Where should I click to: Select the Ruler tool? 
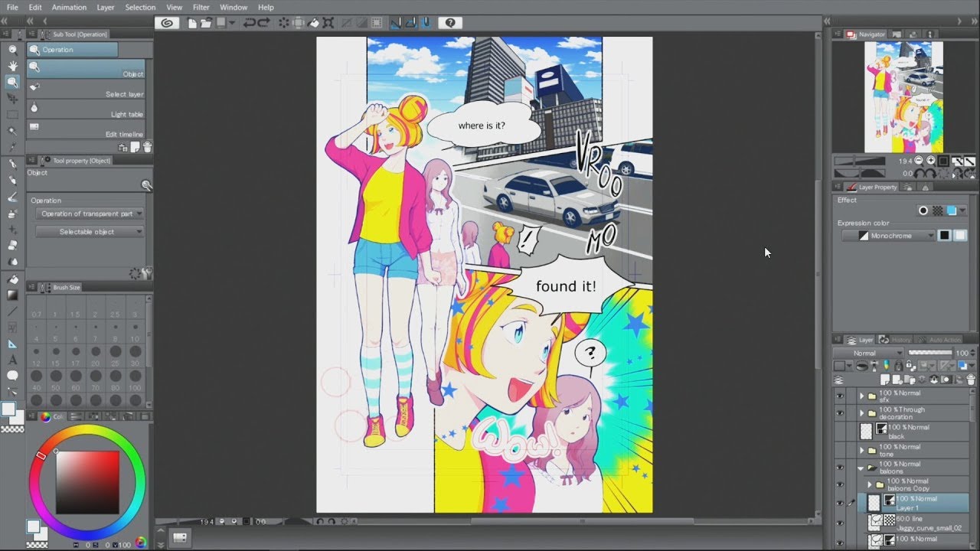pyautogui.click(x=12, y=344)
